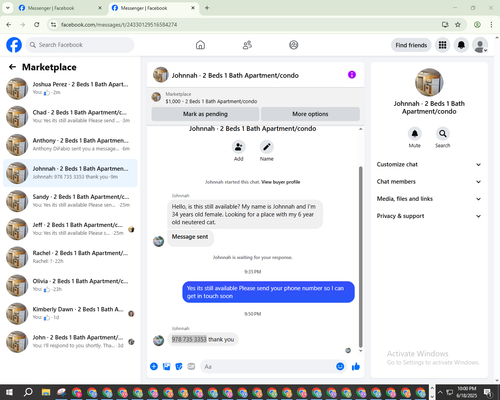The width and height of the screenshot is (500, 400).
Task: Open tab search dropdown arrow
Action: [7, 8]
